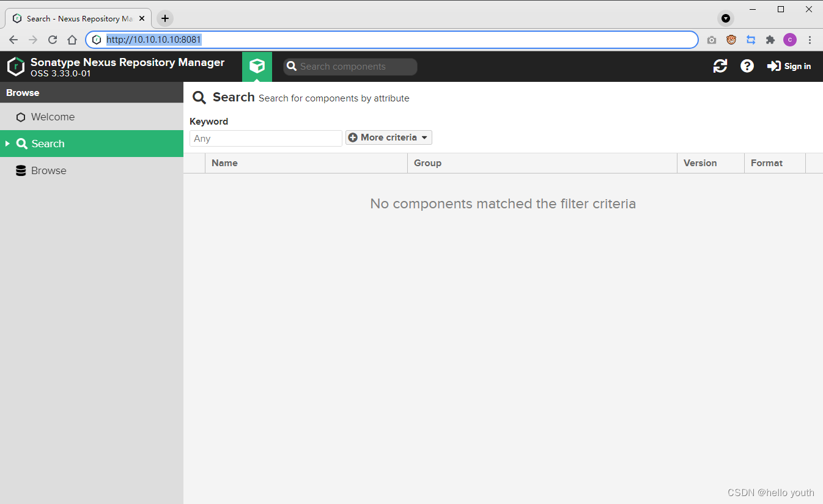Open the Nexus help question mark icon
Viewport: 823px width, 504px height.
pos(747,66)
